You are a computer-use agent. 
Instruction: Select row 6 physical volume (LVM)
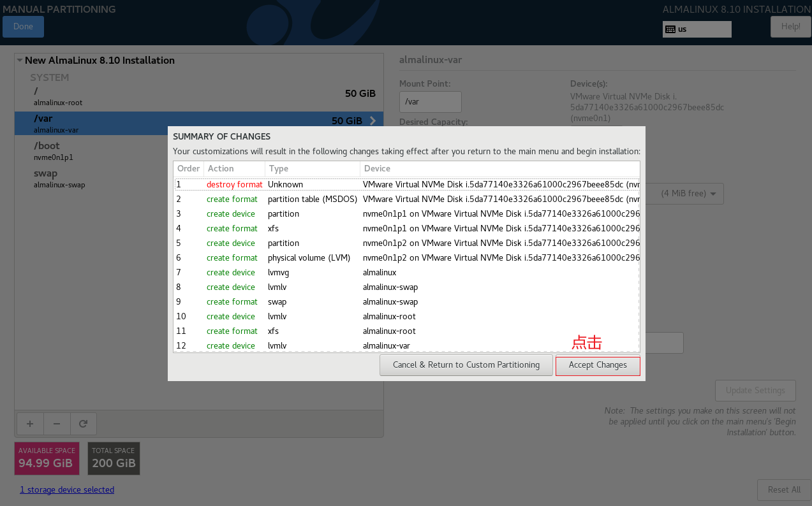tap(407, 257)
